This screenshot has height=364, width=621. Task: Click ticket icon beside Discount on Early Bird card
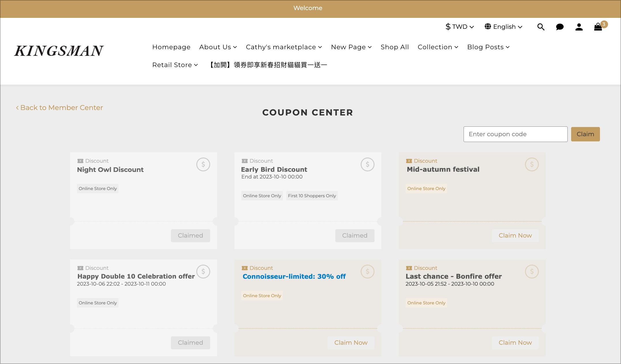point(245,161)
